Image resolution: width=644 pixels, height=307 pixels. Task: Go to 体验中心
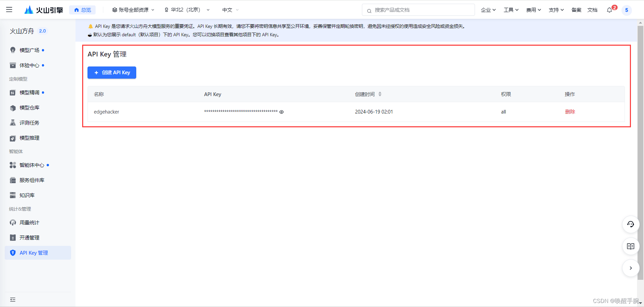click(x=29, y=65)
